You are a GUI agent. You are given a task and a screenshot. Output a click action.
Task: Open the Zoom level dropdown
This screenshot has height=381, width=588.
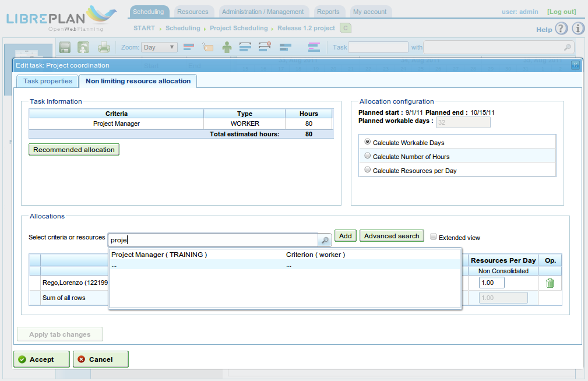click(x=159, y=47)
